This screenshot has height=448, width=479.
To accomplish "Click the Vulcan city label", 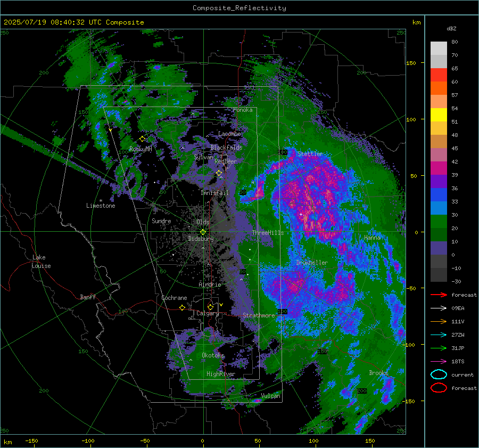I will tap(271, 396).
